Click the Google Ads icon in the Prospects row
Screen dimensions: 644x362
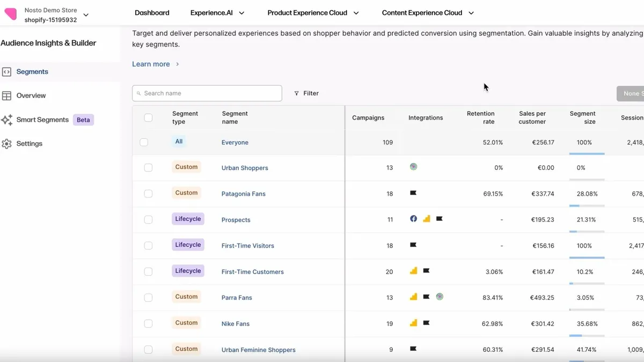point(427,219)
